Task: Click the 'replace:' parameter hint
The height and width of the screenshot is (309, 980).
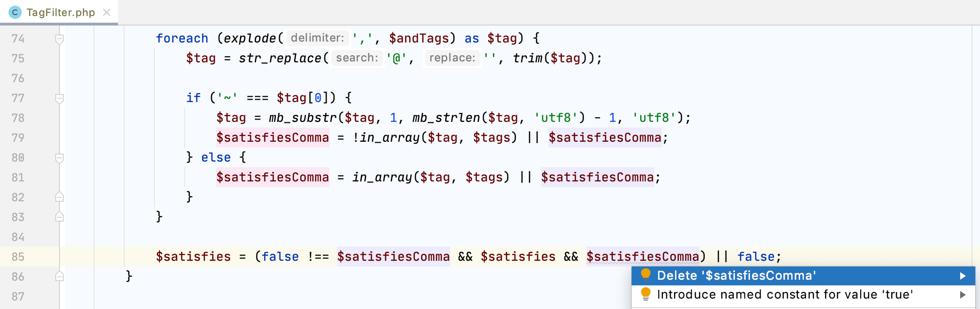Action: (x=452, y=58)
